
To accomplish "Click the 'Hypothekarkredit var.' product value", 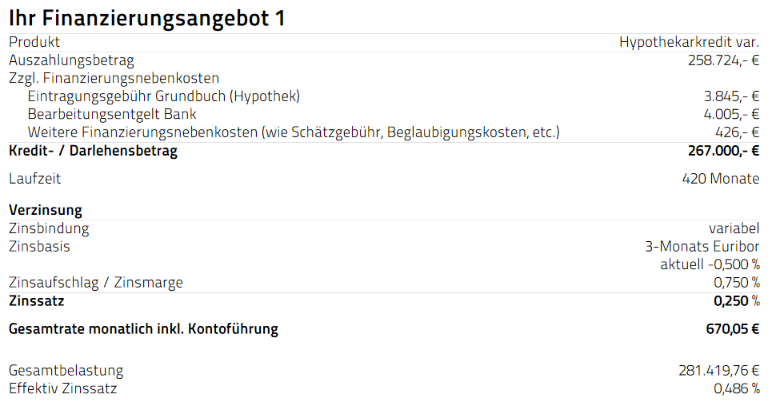I will coord(689,42).
